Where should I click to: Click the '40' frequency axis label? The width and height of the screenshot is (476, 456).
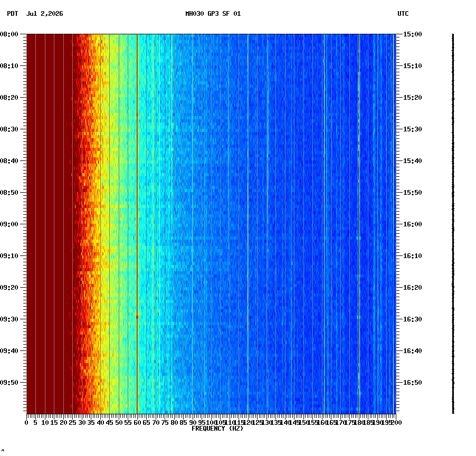100,423
